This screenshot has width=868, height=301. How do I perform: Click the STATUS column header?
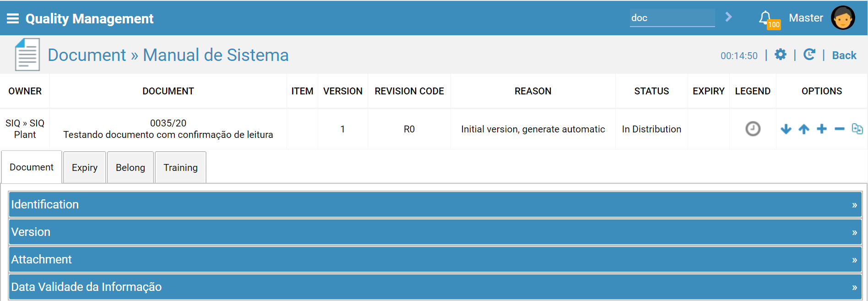[651, 91]
